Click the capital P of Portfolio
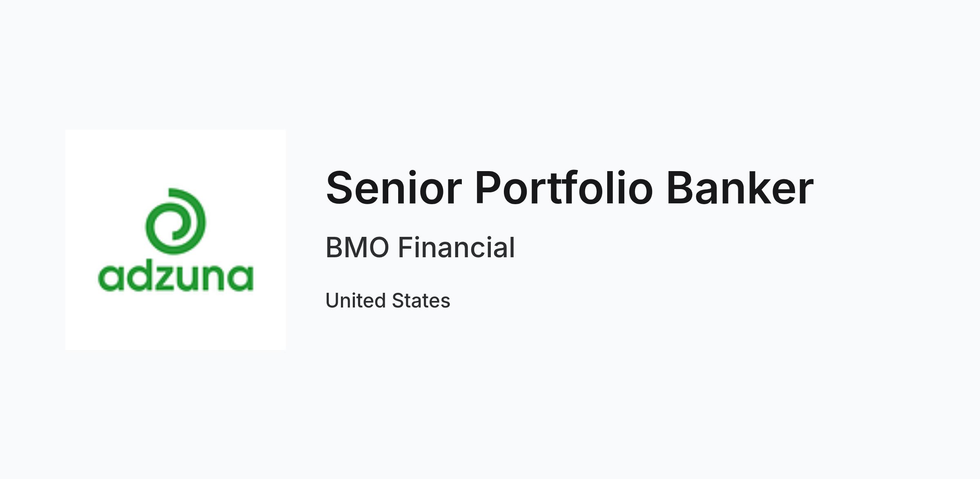980x479 pixels. tap(488, 188)
